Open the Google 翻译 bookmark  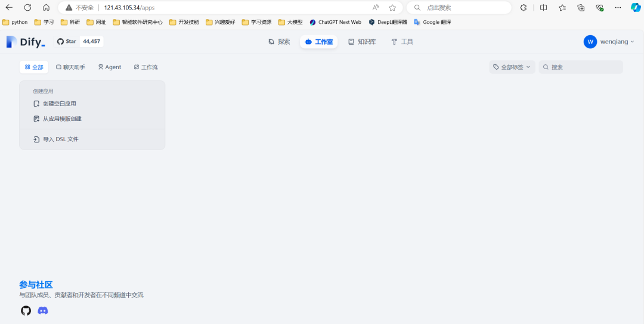432,22
